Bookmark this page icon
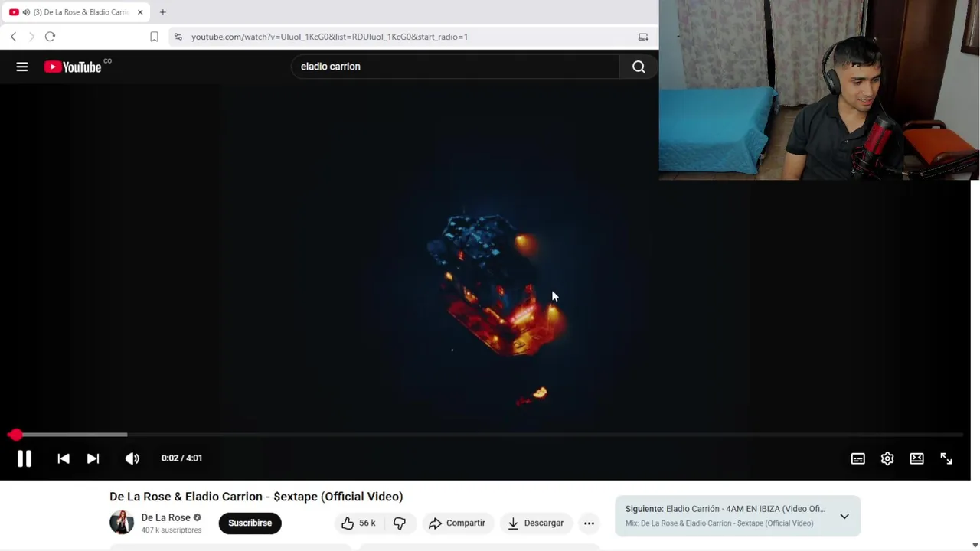The width and height of the screenshot is (980, 551). pyautogui.click(x=154, y=37)
